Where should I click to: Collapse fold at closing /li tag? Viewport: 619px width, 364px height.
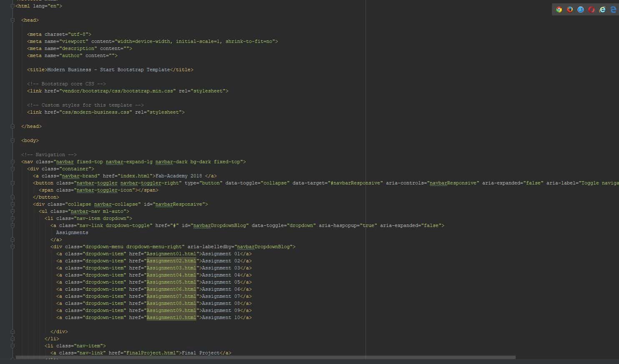[13, 339]
